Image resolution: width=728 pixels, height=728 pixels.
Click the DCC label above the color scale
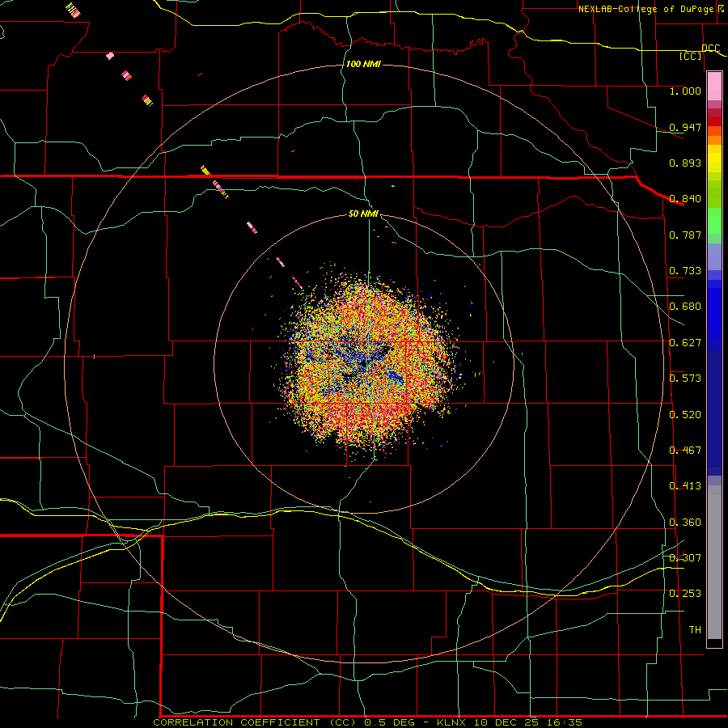click(x=710, y=49)
